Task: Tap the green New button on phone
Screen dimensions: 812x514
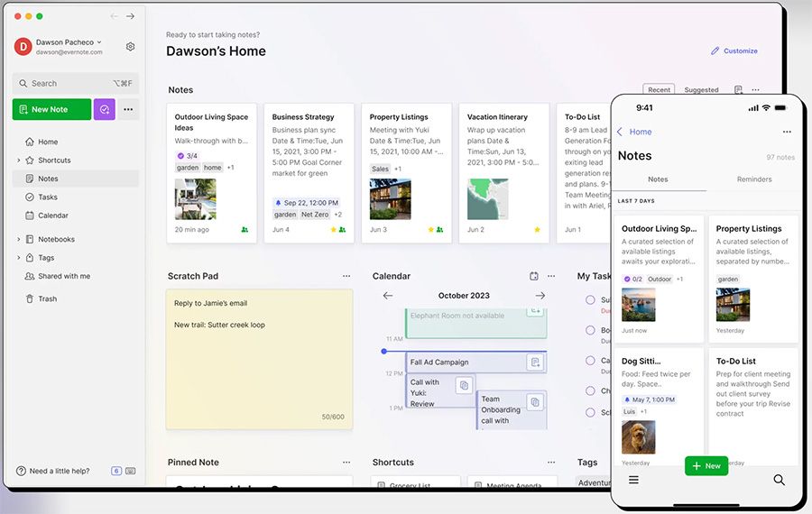Action: 706,466
